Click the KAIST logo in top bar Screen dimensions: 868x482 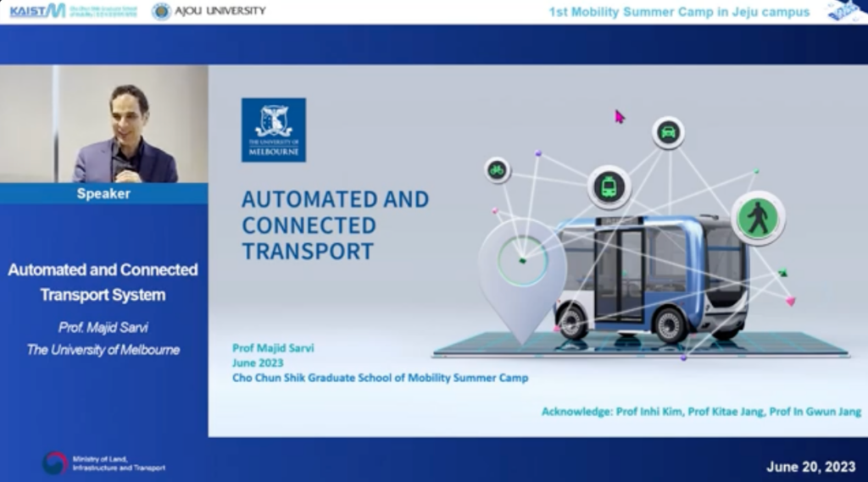click(37, 11)
